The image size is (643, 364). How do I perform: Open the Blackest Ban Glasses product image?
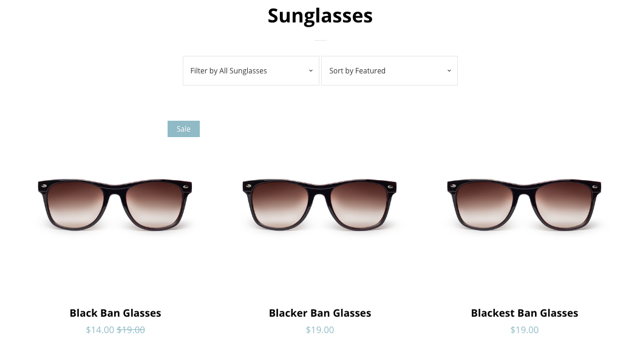(524, 204)
